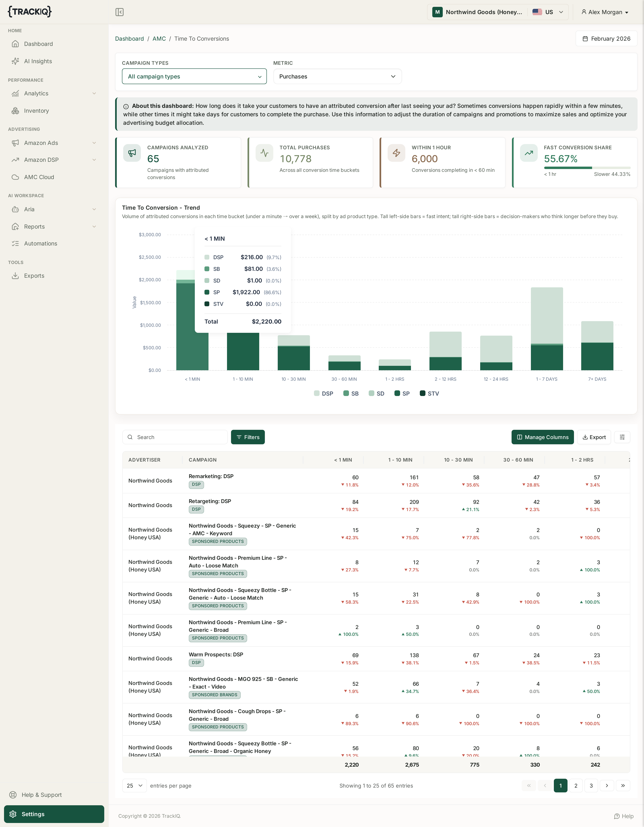Image resolution: width=644 pixels, height=827 pixels.
Task: Click the Settings gear icon
Action: tap(13, 814)
